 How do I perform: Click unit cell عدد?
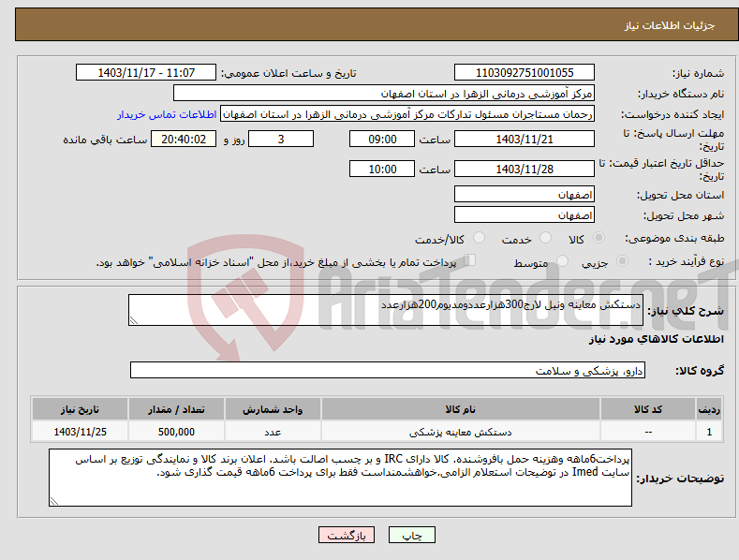coord(273,432)
